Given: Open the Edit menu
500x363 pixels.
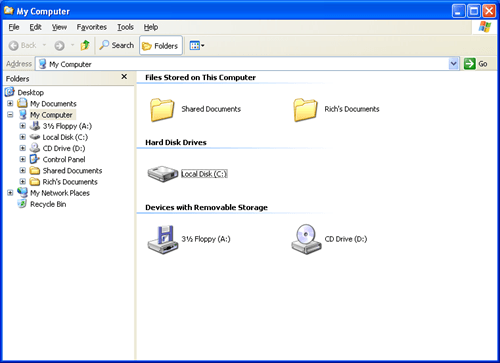Looking at the screenshot, I should tap(35, 27).
